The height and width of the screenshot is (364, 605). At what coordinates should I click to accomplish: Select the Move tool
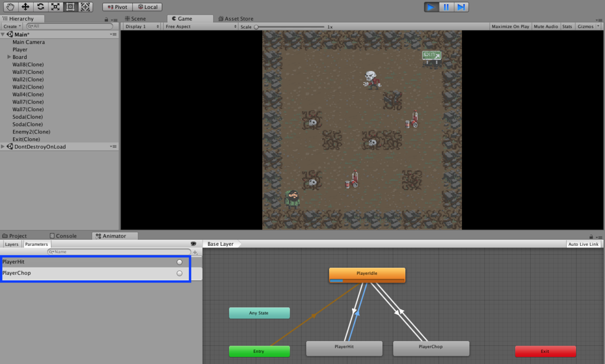[25, 6]
